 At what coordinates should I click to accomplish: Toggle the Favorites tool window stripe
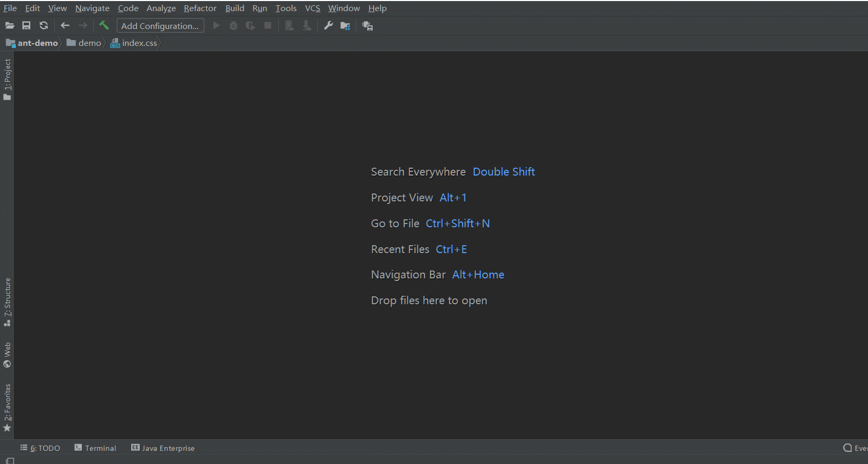tap(7, 408)
